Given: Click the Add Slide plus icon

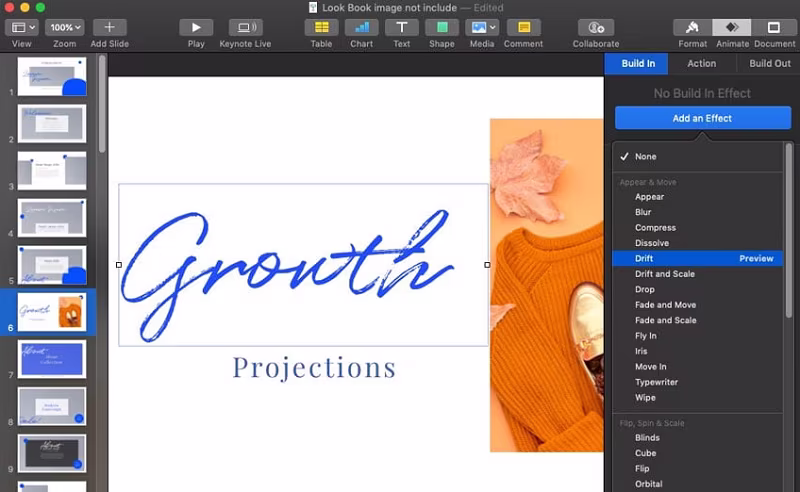Looking at the screenshot, I should click(109, 28).
